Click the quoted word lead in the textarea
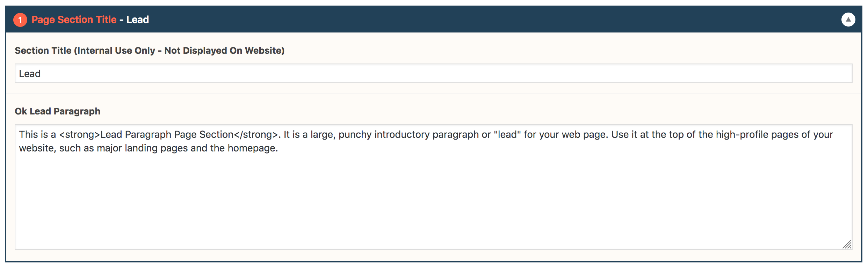Screen dimensions: 868x268 [507, 135]
